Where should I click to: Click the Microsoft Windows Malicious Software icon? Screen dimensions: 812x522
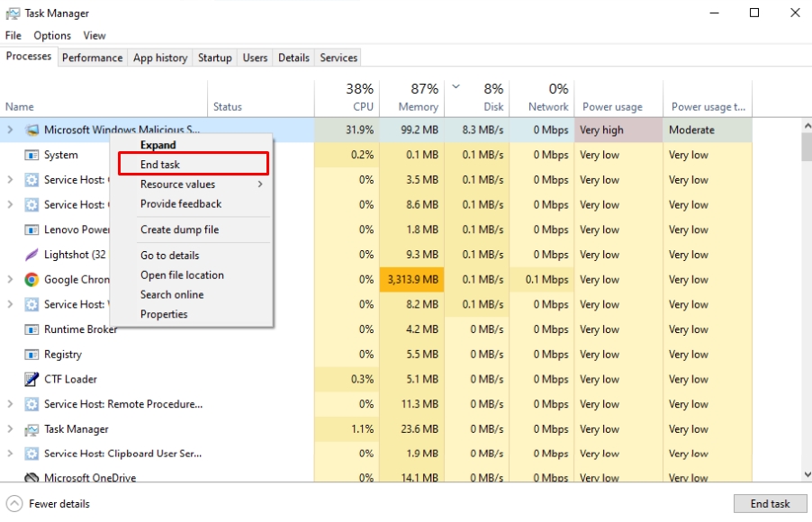pyautogui.click(x=32, y=130)
